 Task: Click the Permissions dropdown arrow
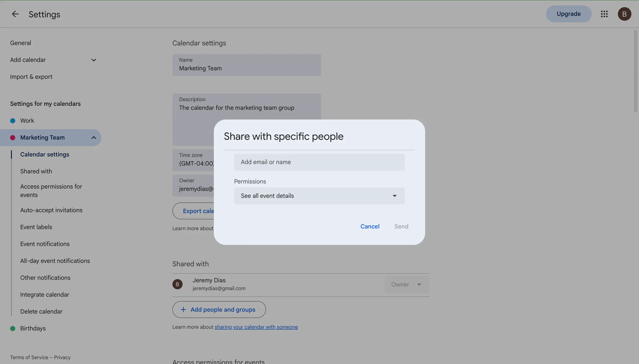(395, 196)
